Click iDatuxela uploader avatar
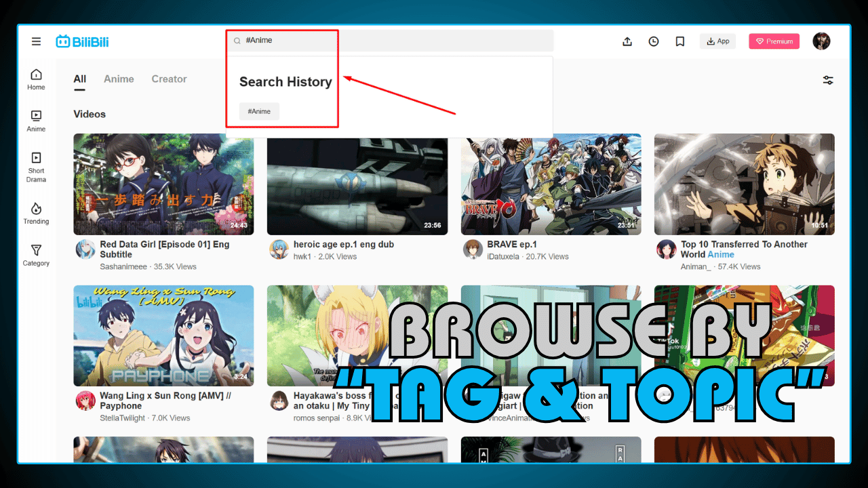The image size is (868, 488). point(473,249)
